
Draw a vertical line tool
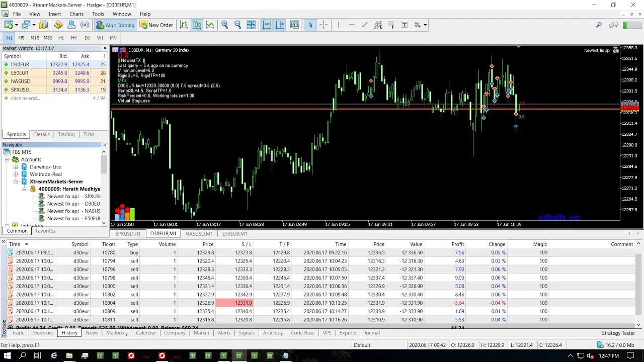(339, 25)
